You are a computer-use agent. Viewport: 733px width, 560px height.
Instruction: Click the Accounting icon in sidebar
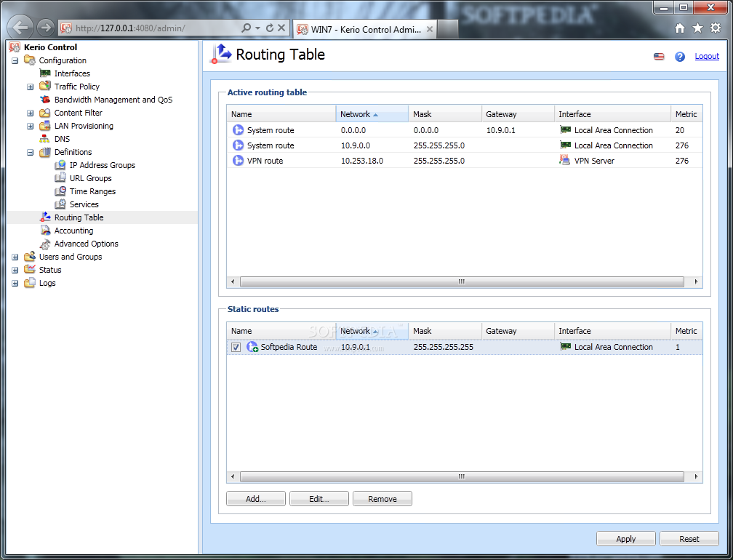[45, 231]
